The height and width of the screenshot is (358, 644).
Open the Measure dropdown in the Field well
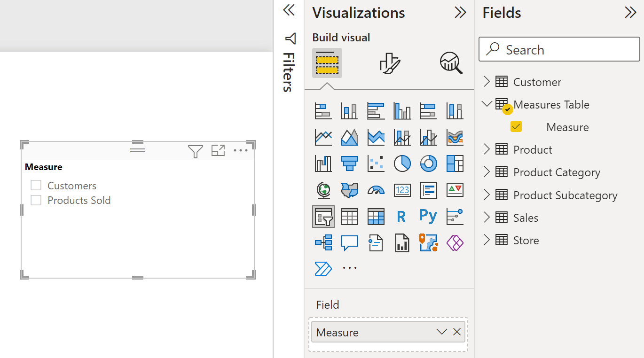pyautogui.click(x=441, y=332)
